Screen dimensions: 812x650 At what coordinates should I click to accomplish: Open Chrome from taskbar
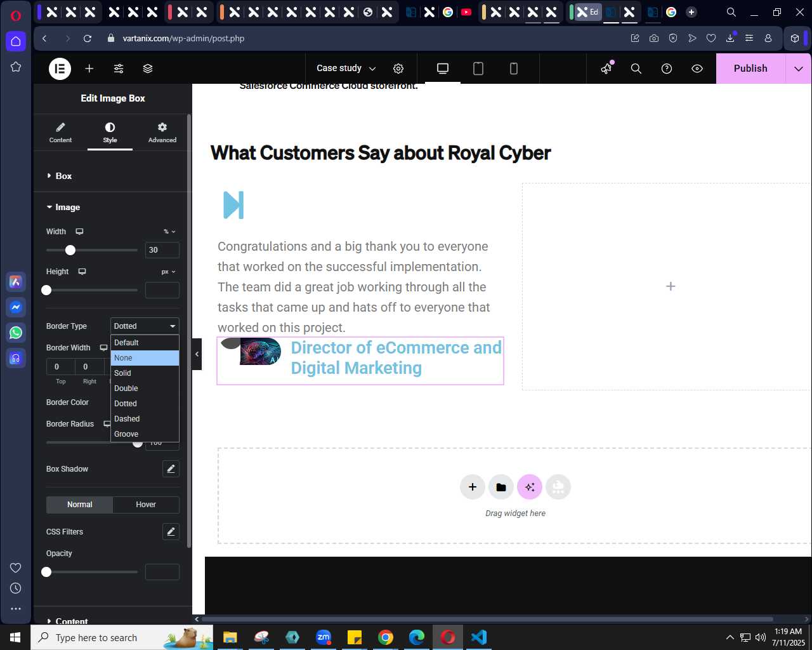click(x=386, y=637)
